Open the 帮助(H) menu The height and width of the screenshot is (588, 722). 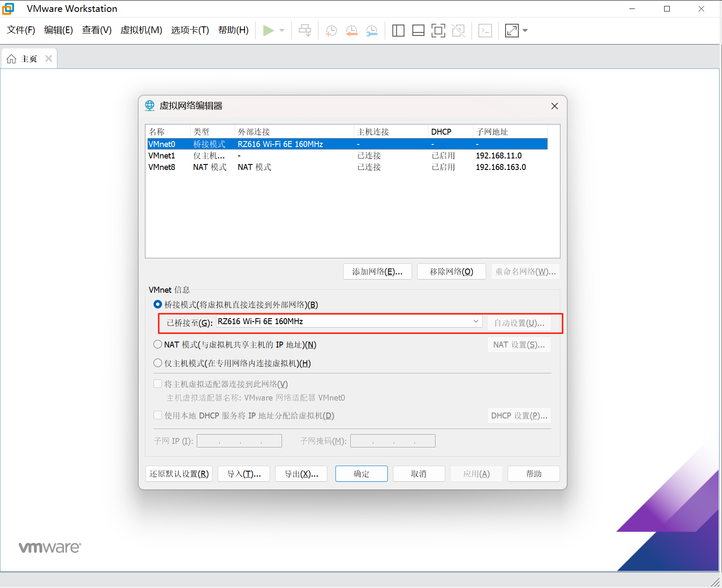tap(233, 30)
